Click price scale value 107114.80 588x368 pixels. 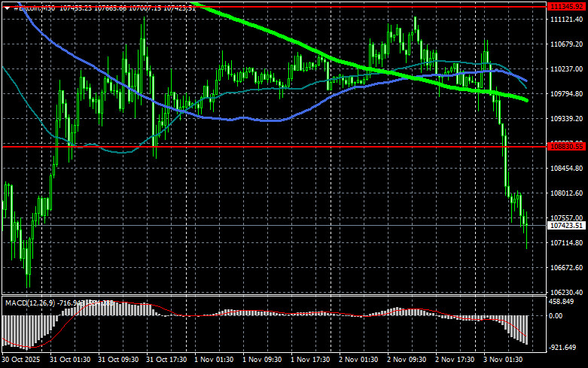566,243
